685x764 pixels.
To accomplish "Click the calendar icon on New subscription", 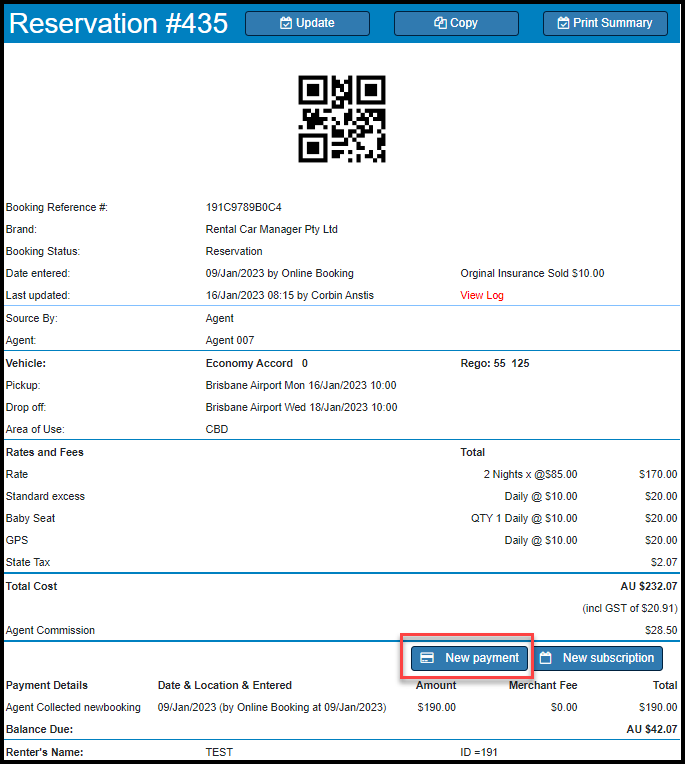I will [x=546, y=658].
